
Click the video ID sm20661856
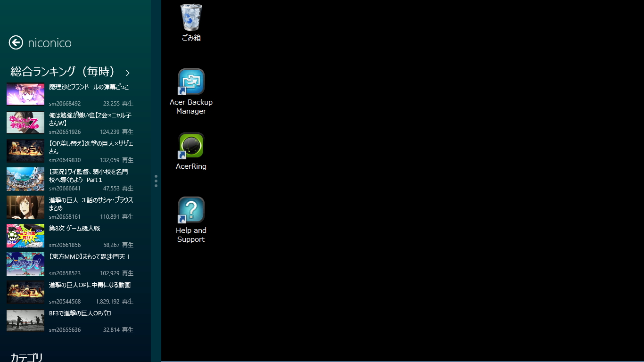(x=65, y=245)
